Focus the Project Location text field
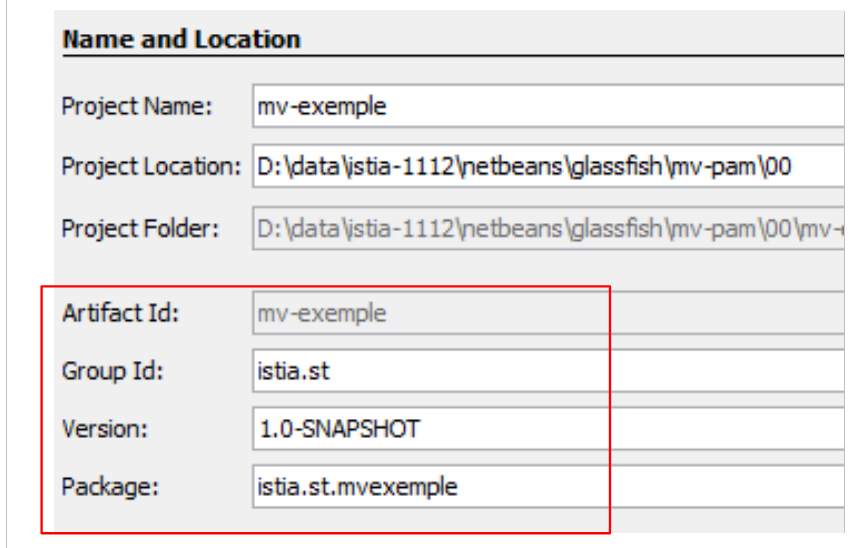This screenshot has height=548, width=856. pyautogui.click(x=550, y=167)
